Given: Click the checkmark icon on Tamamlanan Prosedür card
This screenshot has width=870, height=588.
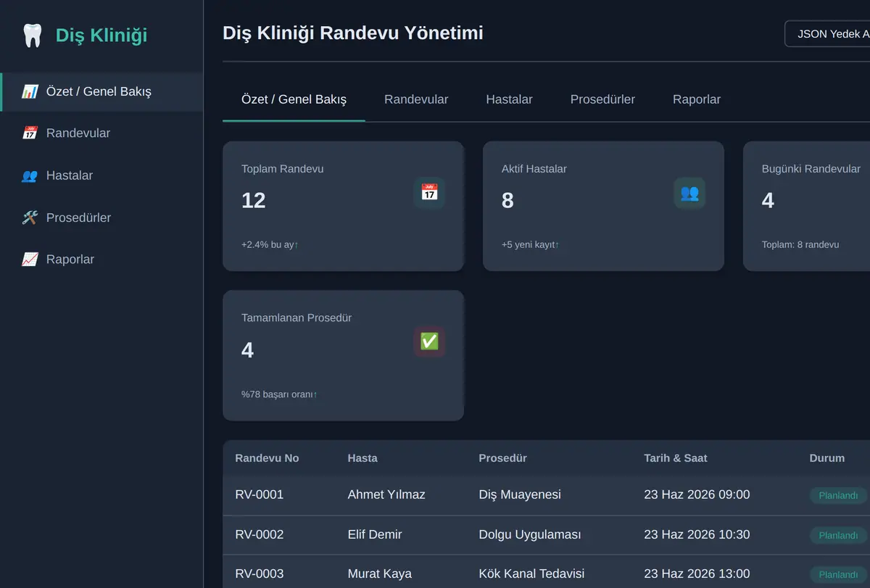Looking at the screenshot, I should [x=429, y=341].
